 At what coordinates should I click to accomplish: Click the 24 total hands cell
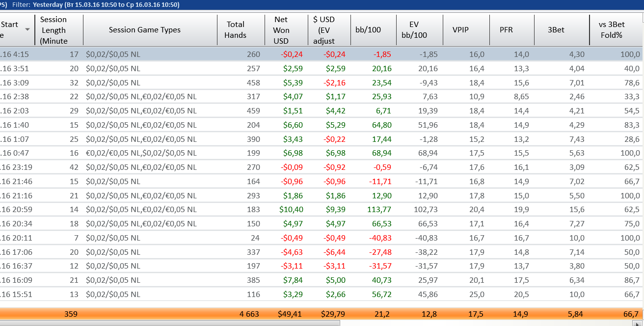(x=255, y=238)
